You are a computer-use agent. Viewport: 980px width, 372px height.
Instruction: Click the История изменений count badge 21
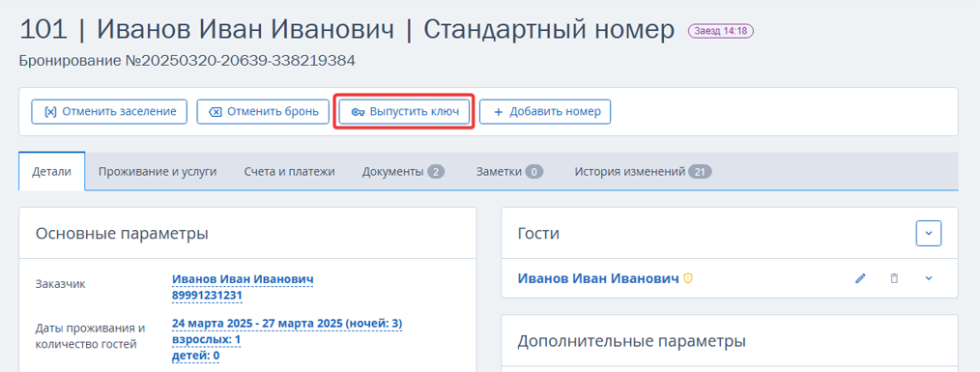tap(700, 171)
